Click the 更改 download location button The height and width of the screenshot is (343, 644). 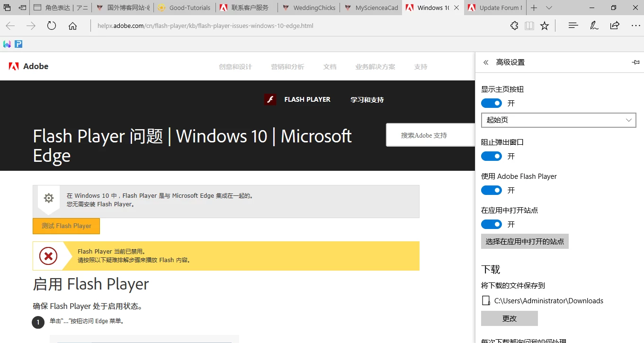click(510, 318)
